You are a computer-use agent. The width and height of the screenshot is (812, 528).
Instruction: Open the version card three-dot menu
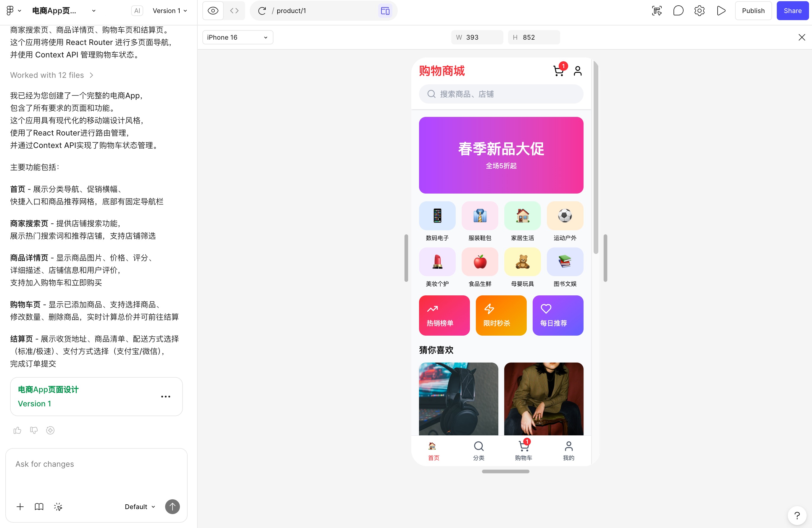coord(165,397)
